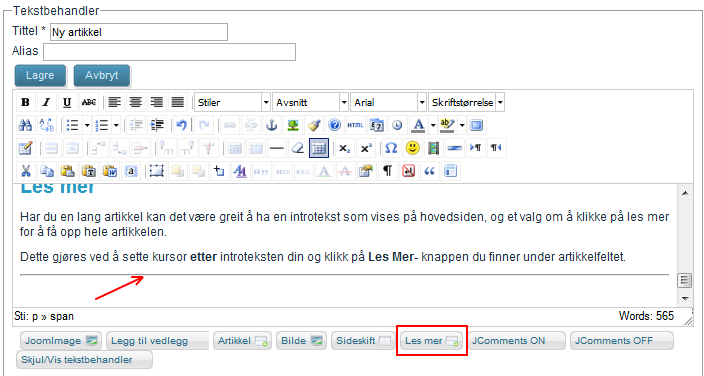Viewport: 704px width, 376px height.
Task: Click the Les mer button
Action: [x=431, y=341]
